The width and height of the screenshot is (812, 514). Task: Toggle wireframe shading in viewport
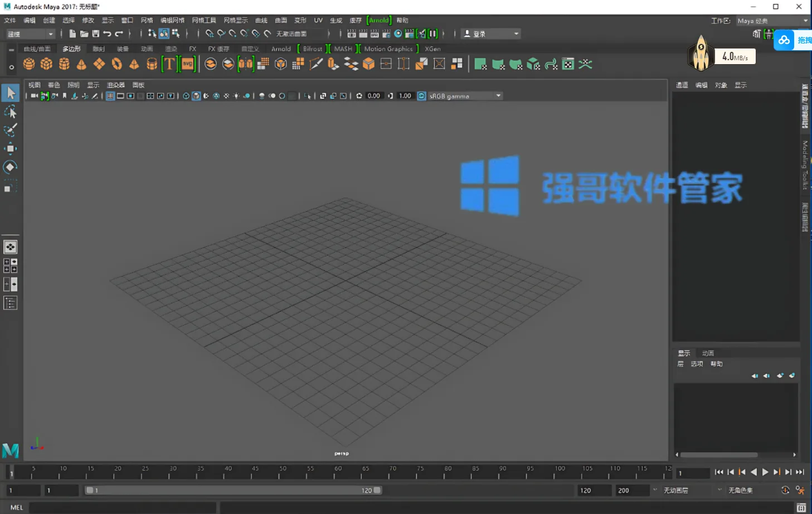[186, 96]
